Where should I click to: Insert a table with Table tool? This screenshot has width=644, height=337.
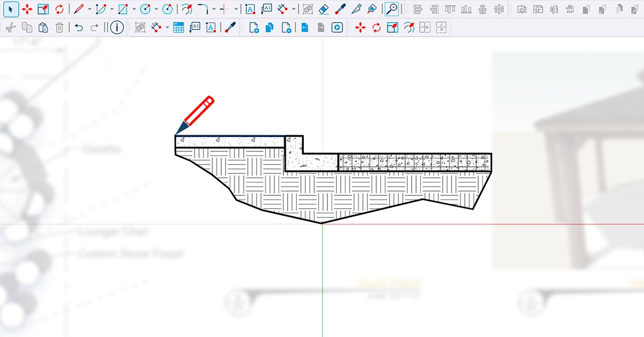[179, 27]
